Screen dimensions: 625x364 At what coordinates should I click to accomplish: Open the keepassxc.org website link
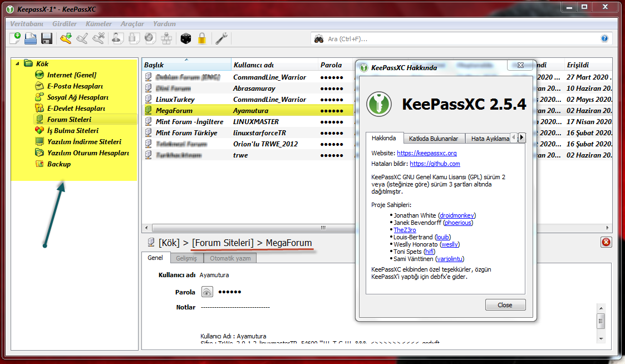(426, 153)
